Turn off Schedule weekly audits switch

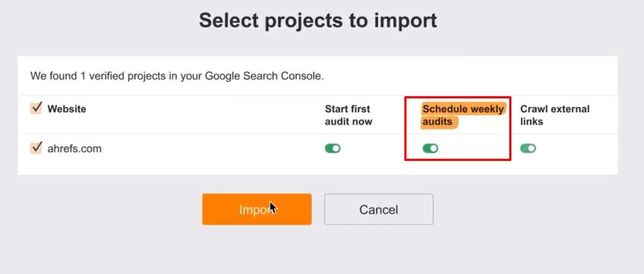point(430,148)
